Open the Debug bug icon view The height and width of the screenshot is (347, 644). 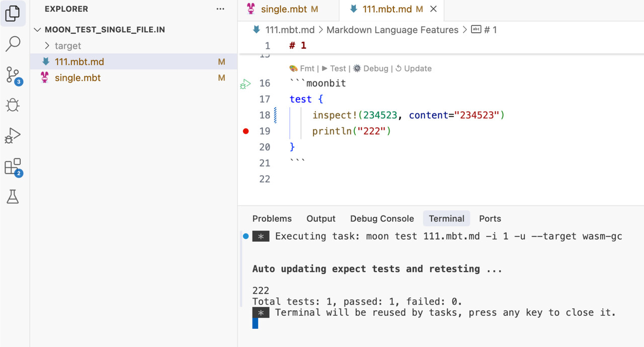[x=13, y=105]
